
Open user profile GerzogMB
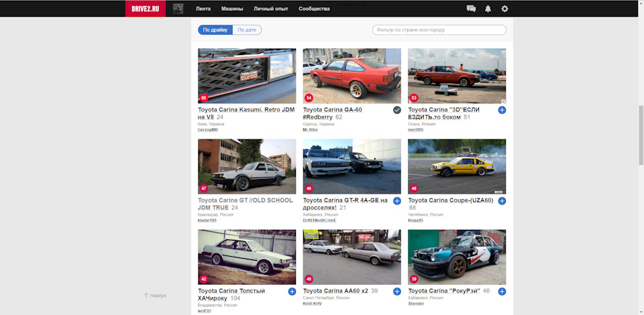[208, 129]
